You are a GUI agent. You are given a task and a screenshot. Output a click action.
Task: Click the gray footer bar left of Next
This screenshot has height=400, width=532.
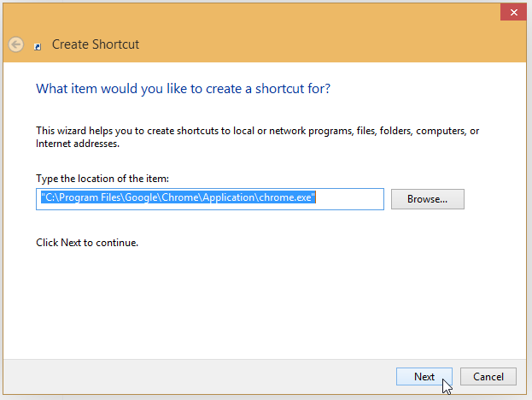click(198, 376)
